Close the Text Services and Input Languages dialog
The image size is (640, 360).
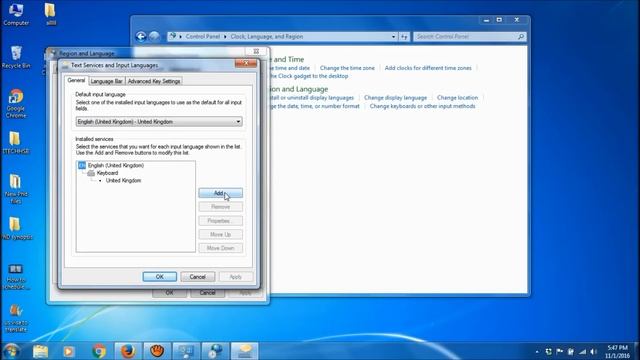click(x=246, y=63)
